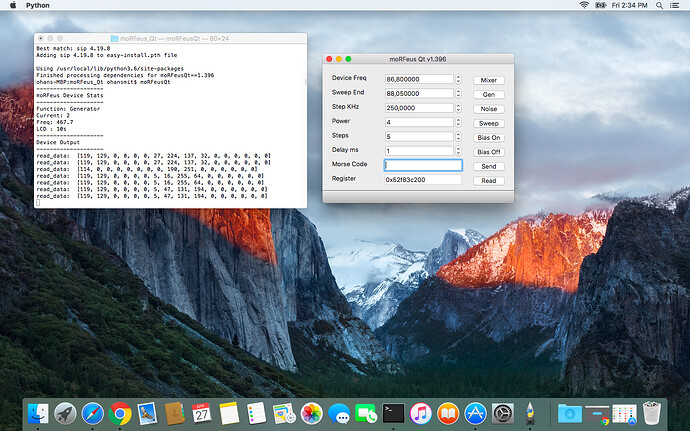Open Google Chrome from the dock

point(120,413)
